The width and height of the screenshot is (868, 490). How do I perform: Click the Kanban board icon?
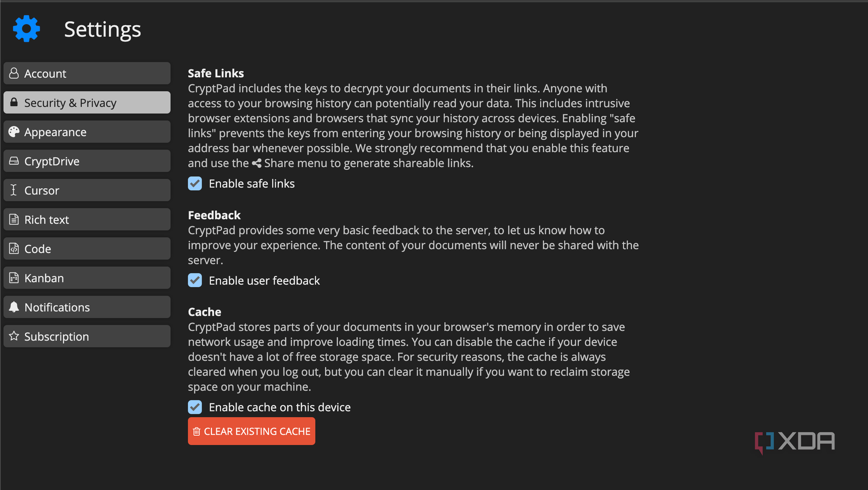pos(14,278)
